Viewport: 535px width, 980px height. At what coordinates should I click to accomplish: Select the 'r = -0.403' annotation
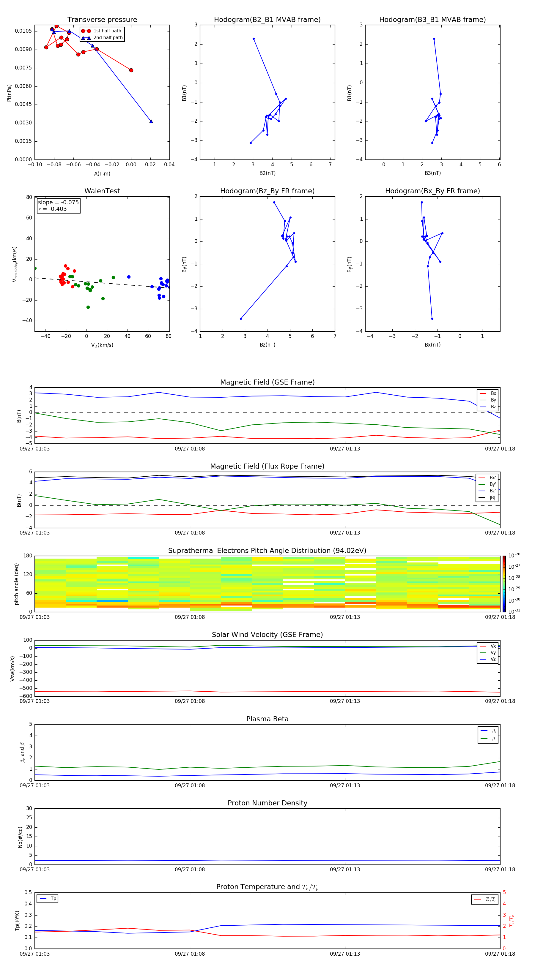coord(53,209)
